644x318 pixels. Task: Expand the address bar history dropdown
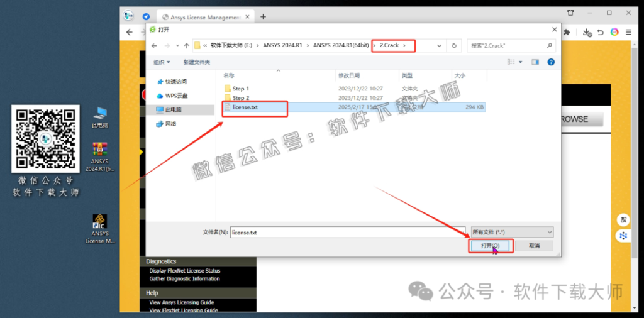tap(440, 45)
